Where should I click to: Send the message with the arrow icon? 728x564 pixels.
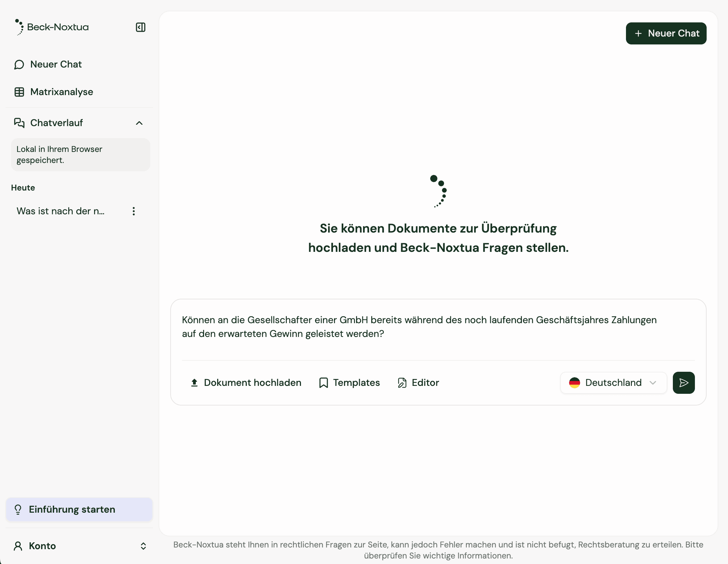click(684, 383)
